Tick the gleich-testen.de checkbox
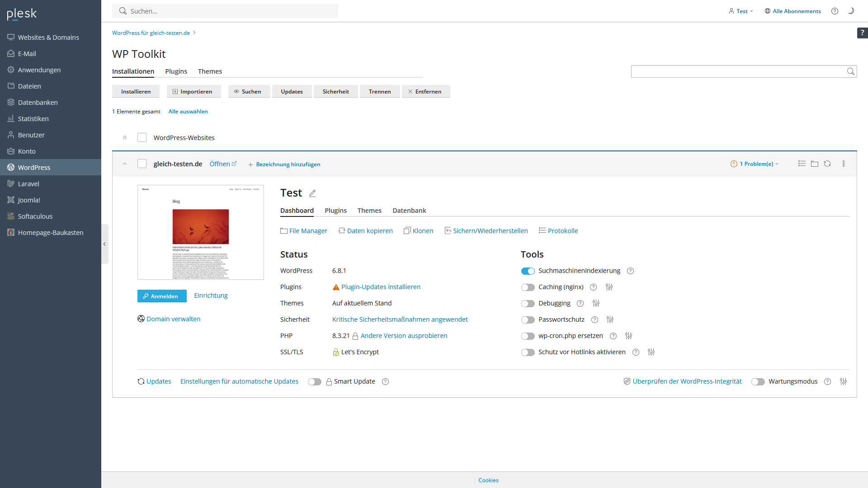This screenshot has height=488, width=868. [142, 164]
